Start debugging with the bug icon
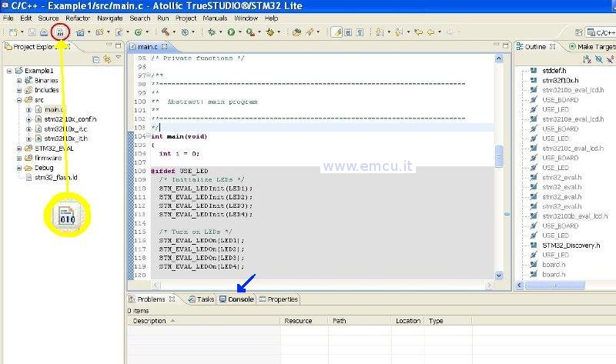 [212, 32]
